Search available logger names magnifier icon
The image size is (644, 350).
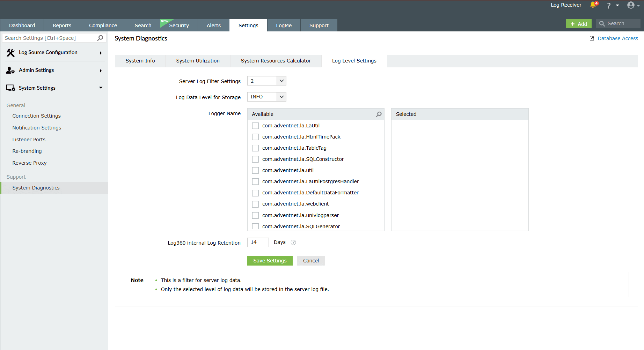click(379, 114)
